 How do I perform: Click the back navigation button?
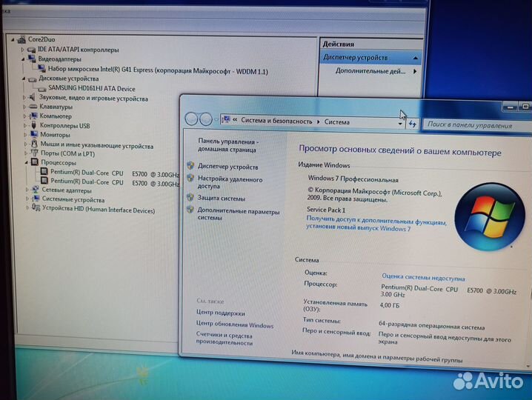191,119
